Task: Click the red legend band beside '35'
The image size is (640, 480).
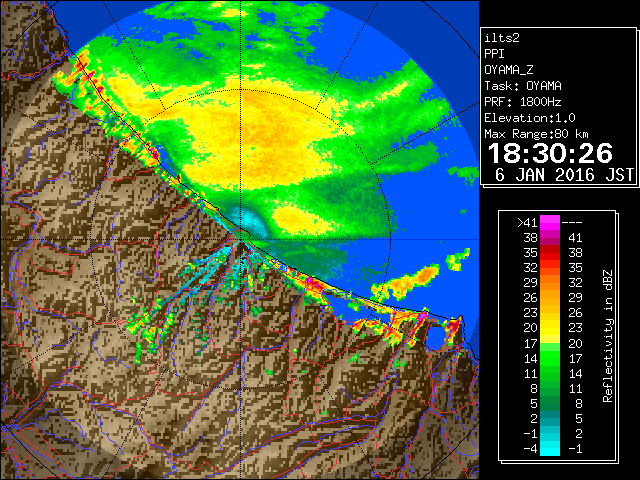Action: tap(550, 253)
